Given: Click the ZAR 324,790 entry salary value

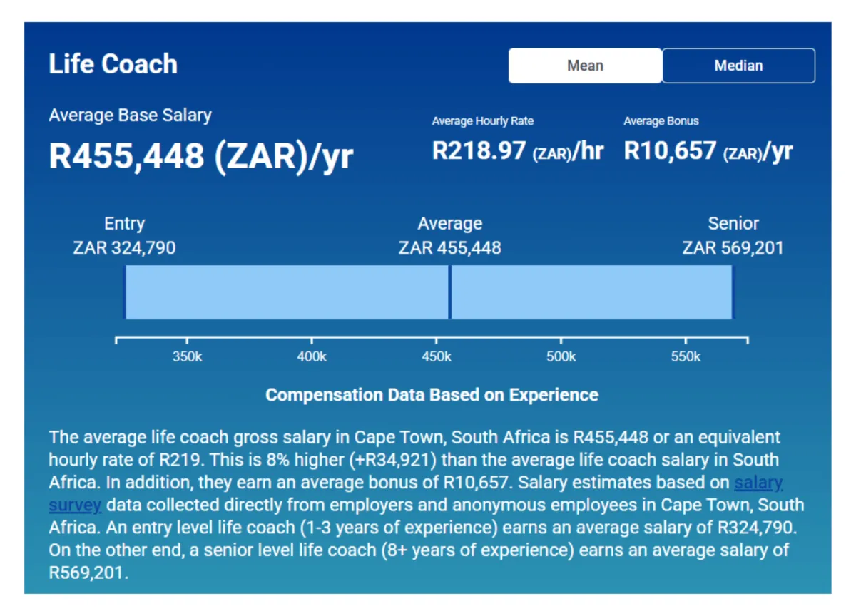Looking at the screenshot, I should pos(124,248).
